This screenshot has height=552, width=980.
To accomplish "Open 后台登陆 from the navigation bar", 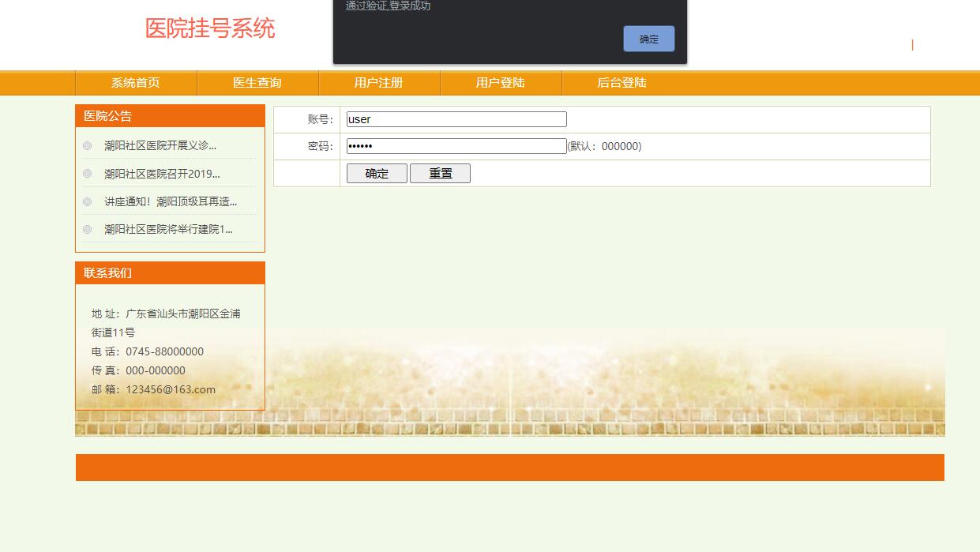I will click(x=621, y=82).
